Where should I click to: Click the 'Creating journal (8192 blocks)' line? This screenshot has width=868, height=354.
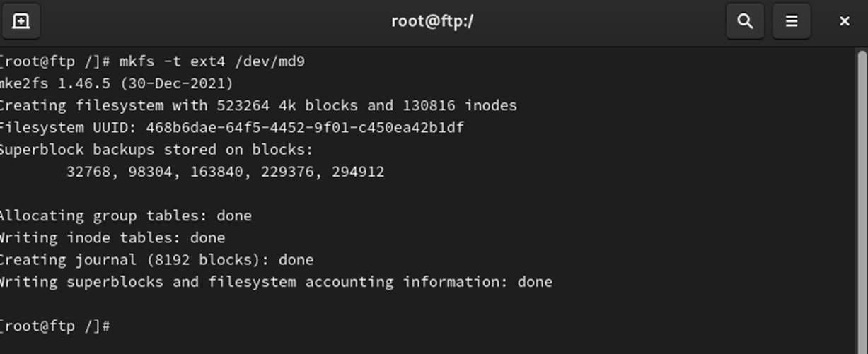[156, 259]
